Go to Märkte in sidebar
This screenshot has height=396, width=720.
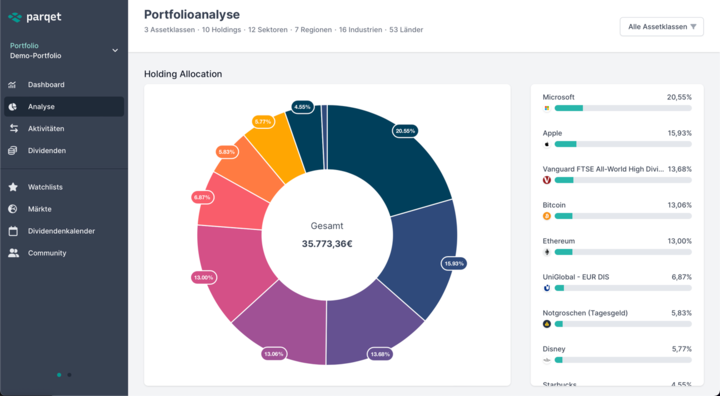(x=64, y=209)
